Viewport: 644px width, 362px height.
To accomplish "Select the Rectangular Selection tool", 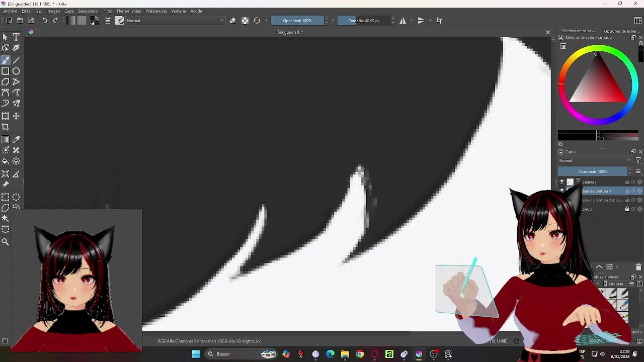I will (x=6, y=198).
